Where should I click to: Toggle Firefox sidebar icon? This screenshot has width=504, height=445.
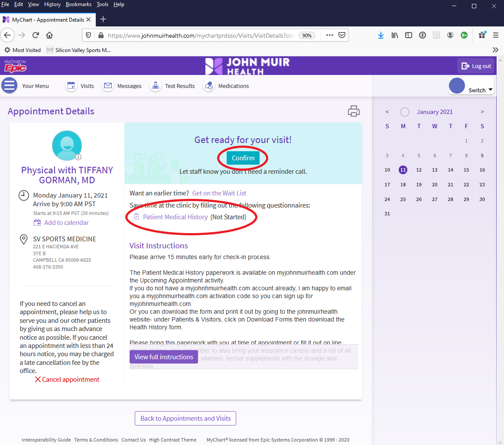(x=409, y=35)
